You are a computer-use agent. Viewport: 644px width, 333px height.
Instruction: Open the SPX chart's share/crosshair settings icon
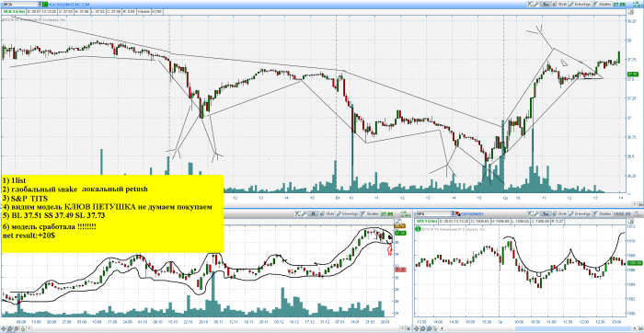530,214
